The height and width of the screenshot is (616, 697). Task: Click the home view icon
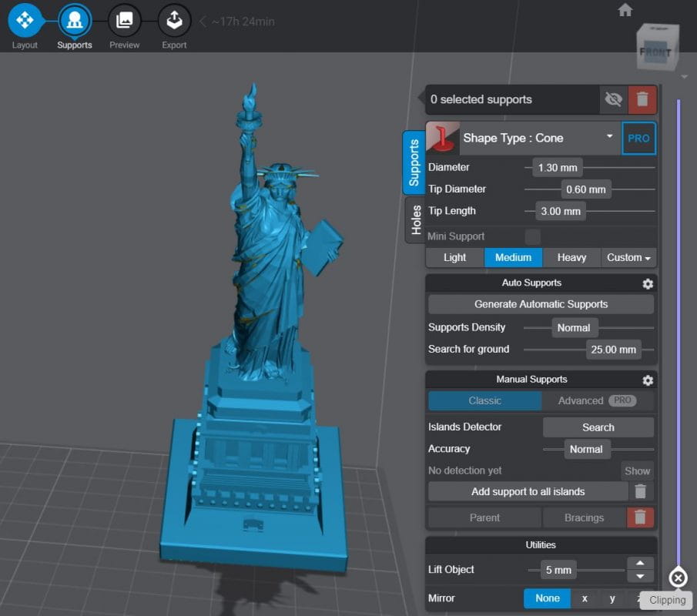point(625,10)
